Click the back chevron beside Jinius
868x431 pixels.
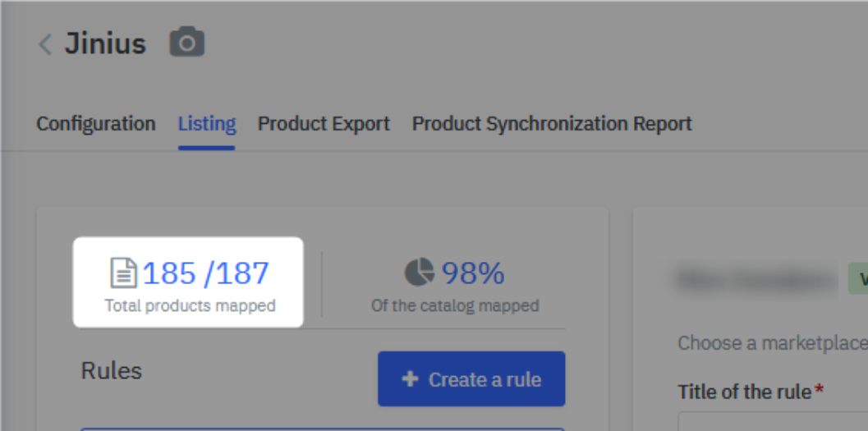(x=45, y=44)
